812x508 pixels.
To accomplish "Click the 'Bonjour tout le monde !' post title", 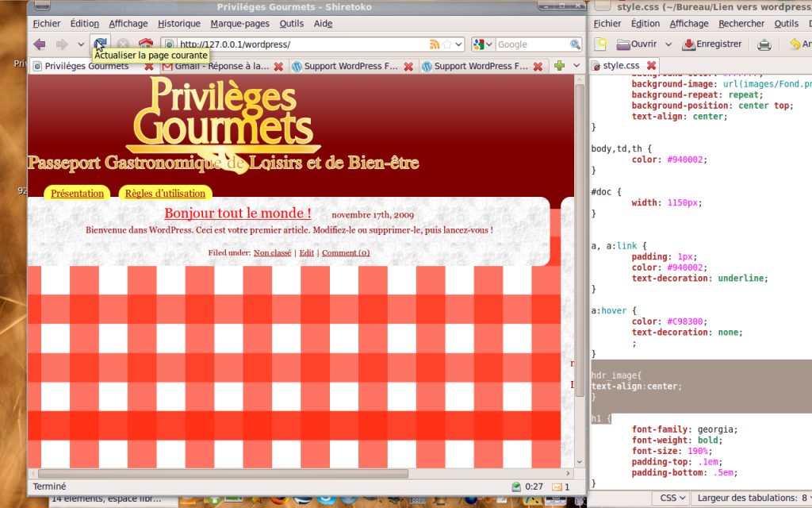I will [237, 214].
